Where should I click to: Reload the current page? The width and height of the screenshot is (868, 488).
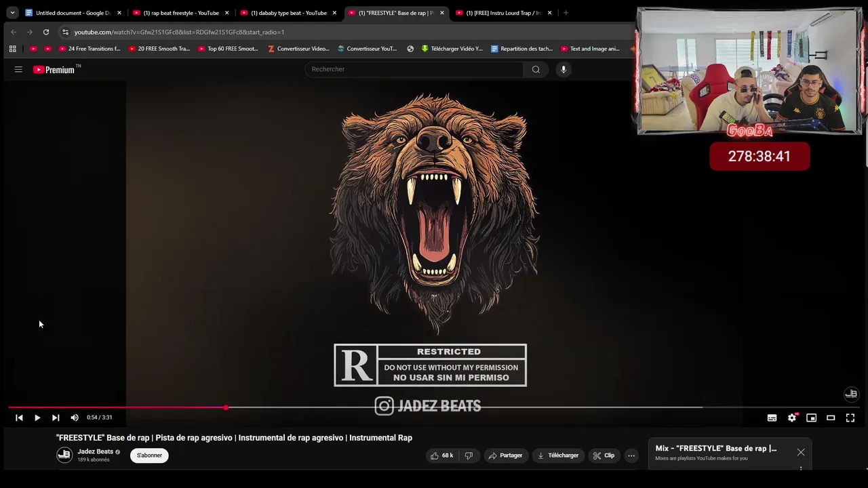pyautogui.click(x=46, y=32)
